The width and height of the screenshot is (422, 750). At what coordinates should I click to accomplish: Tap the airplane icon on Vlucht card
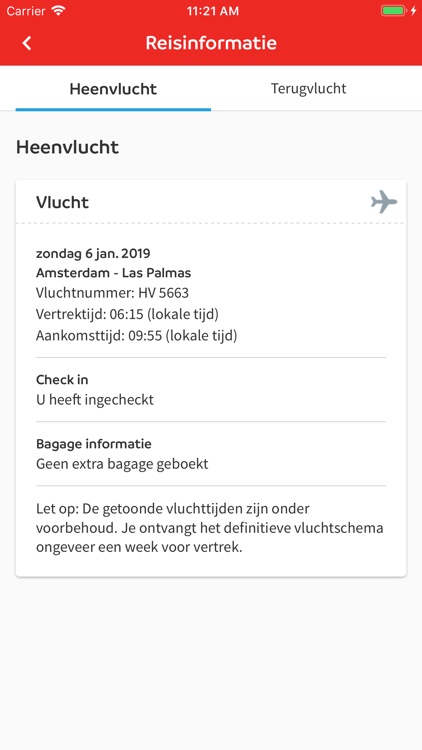(x=384, y=202)
